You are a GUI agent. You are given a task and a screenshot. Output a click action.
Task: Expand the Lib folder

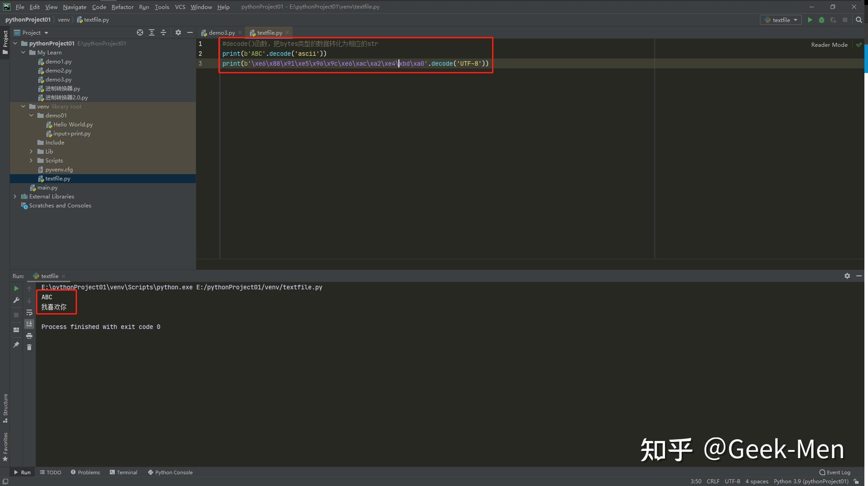click(31, 152)
